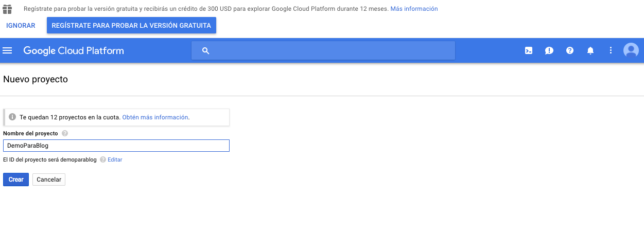Focus the header search box
This screenshot has height=249, width=644.
coord(329,50)
